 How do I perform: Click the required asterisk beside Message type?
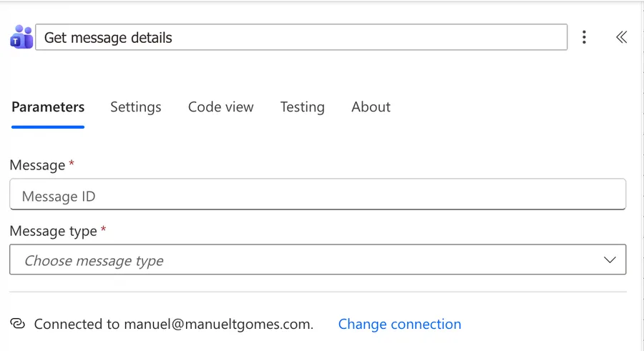[x=104, y=229]
